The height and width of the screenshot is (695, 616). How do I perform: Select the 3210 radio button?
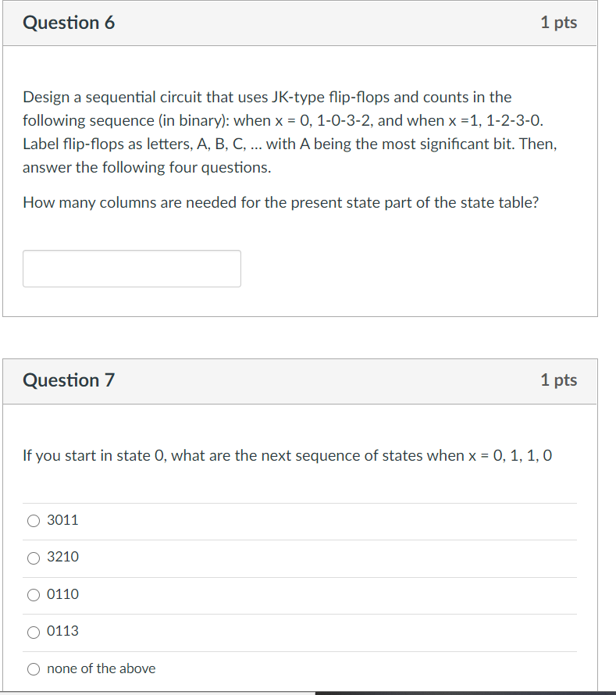pyautogui.click(x=34, y=558)
